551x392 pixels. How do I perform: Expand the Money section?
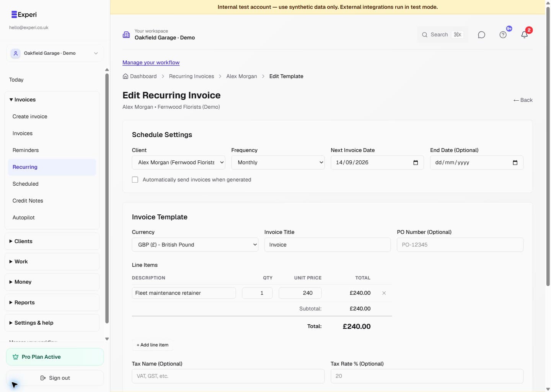pos(52,282)
